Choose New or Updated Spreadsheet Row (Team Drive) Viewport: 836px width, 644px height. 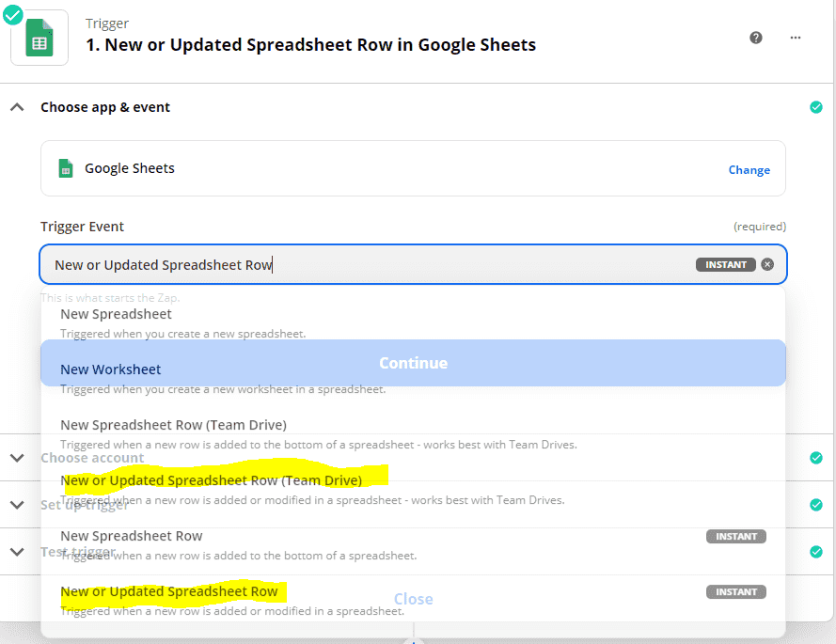coord(211,480)
